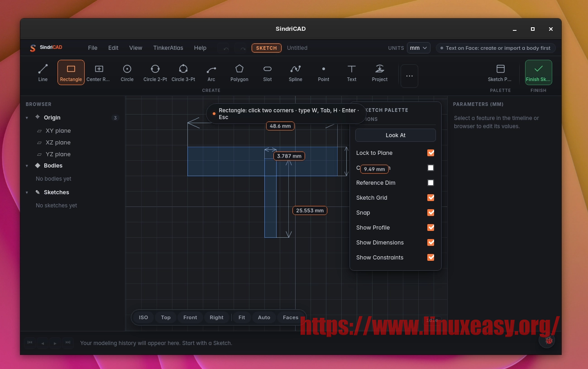Click the 9.49 mm dimension field
The height and width of the screenshot is (369, 588).
374,169
